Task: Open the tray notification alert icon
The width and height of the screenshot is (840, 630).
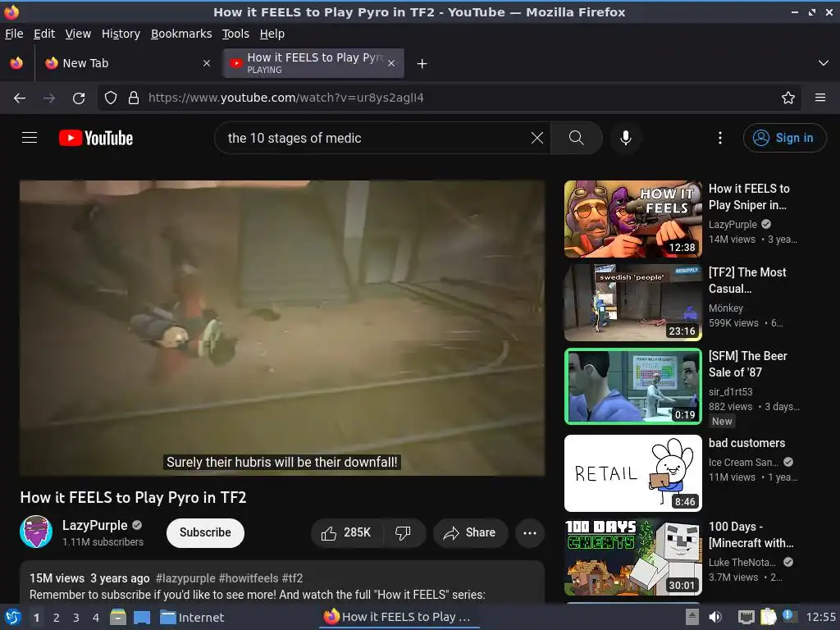Action: pyautogui.click(x=789, y=616)
